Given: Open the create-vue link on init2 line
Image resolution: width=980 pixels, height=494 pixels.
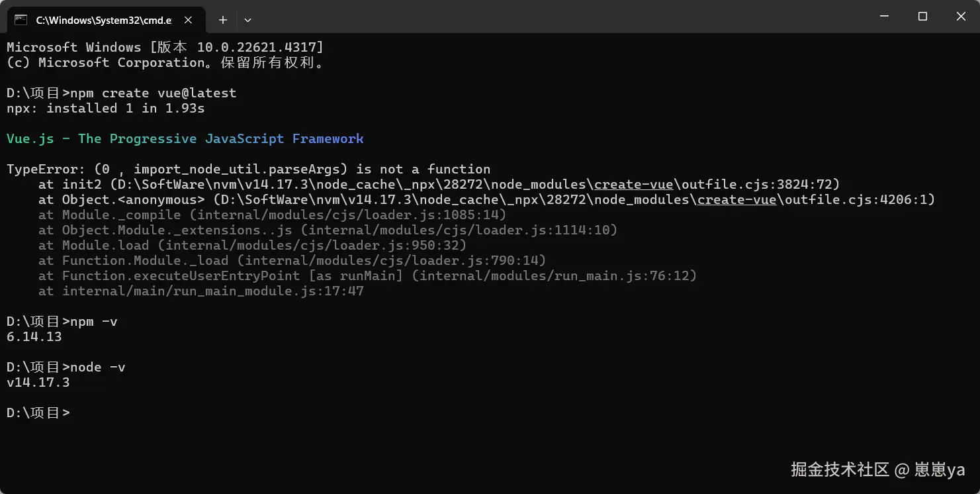Looking at the screenshot, I should 634,184.
